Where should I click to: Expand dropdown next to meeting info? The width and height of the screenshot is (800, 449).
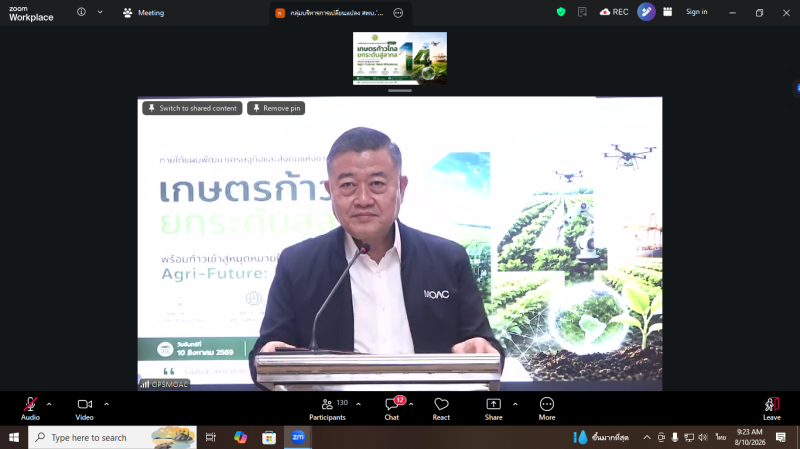point(100,12)
